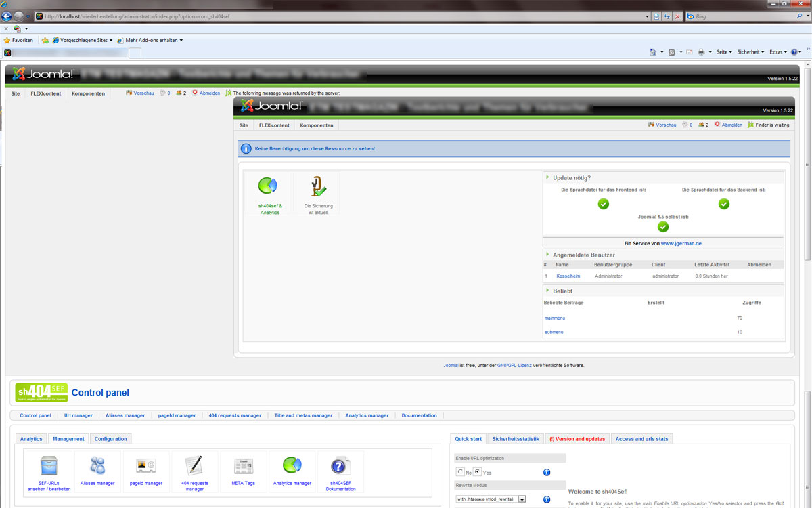
Task: Click the browser Forward button
Action: click(x=20, y=16)
